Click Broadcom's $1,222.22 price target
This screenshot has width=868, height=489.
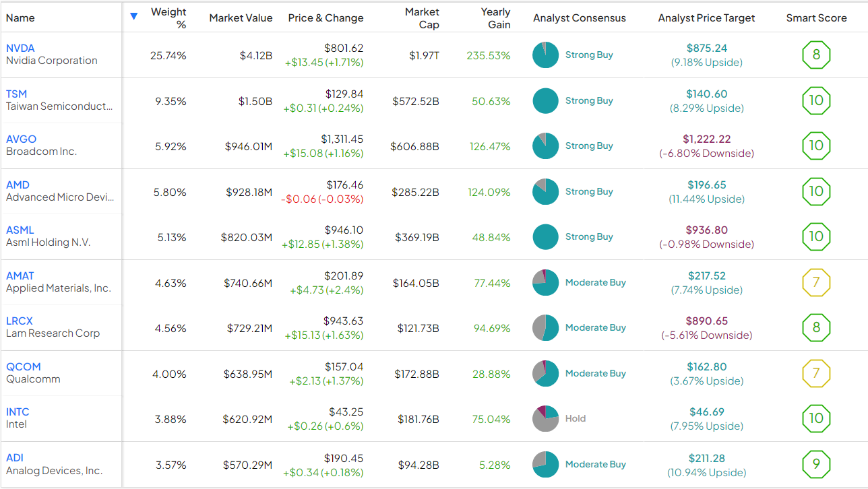point(706,139)
